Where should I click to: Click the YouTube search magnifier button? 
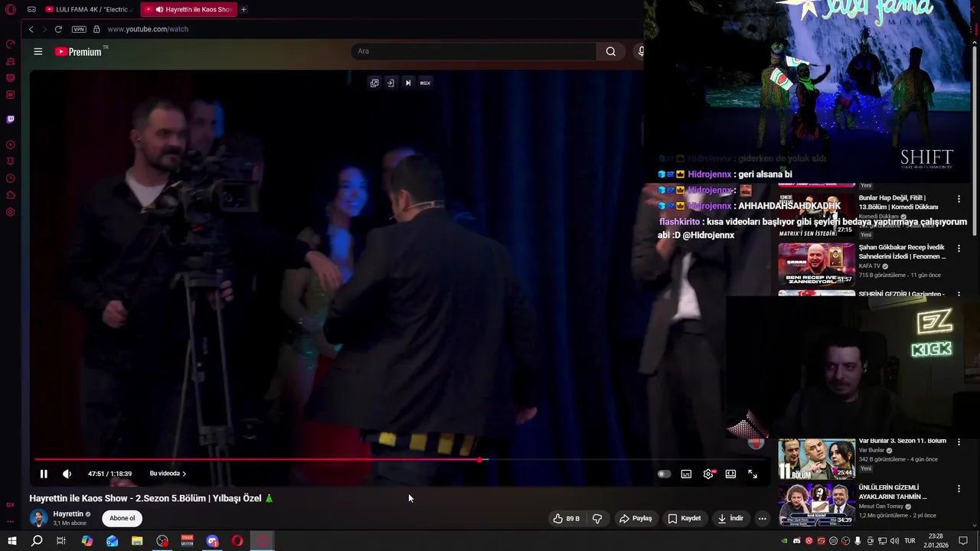(610, 51)
